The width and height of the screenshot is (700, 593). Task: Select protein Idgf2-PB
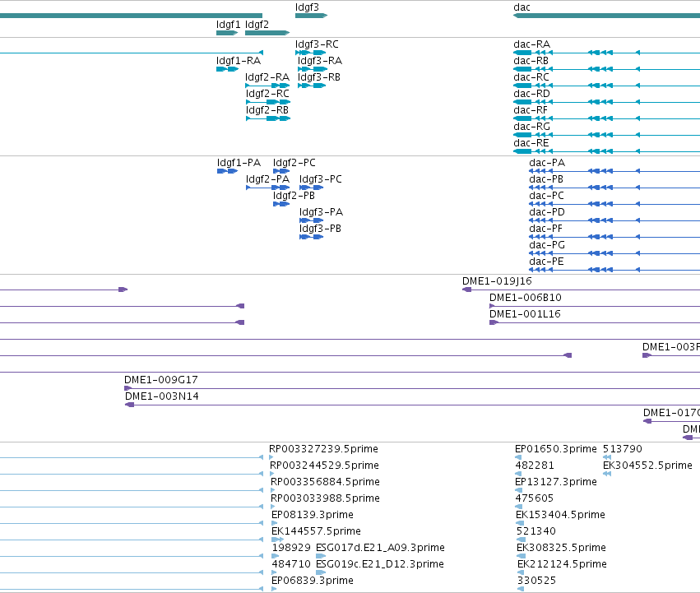point(281,204)
